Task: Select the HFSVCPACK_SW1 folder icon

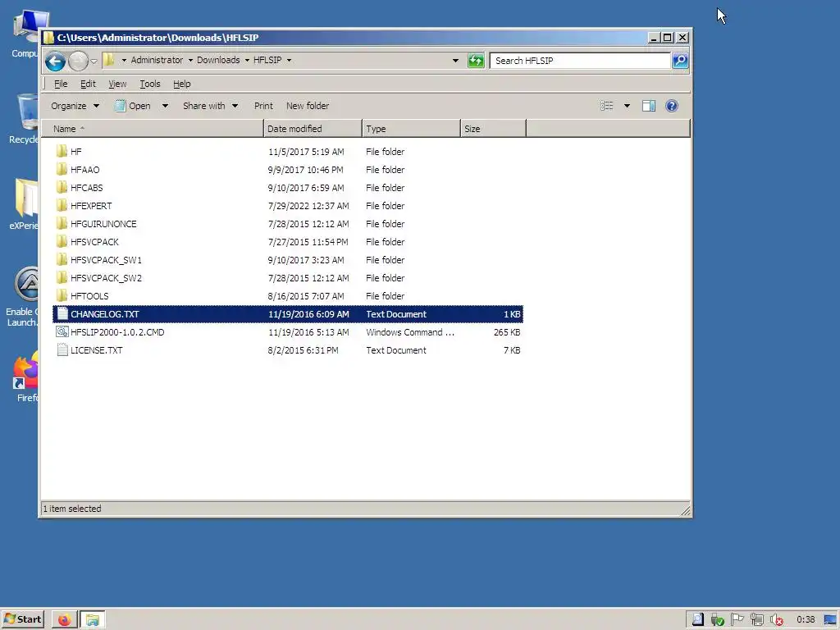Action: pos(62,260)
